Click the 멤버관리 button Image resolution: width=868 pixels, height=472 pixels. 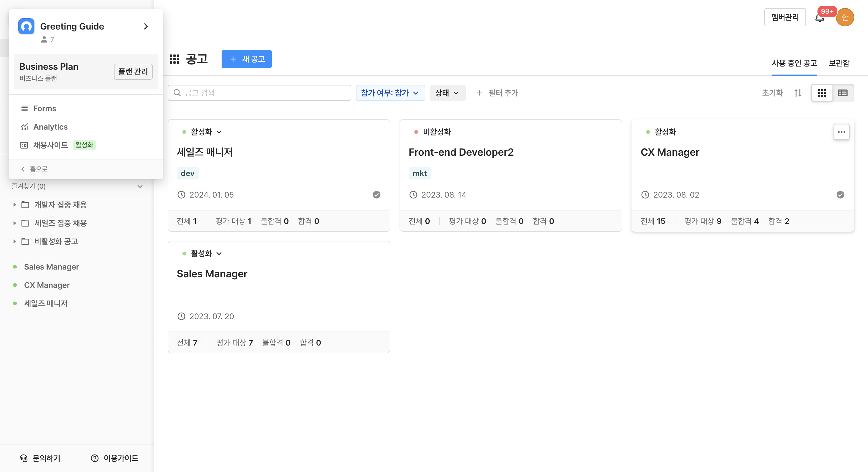(785, 17)
